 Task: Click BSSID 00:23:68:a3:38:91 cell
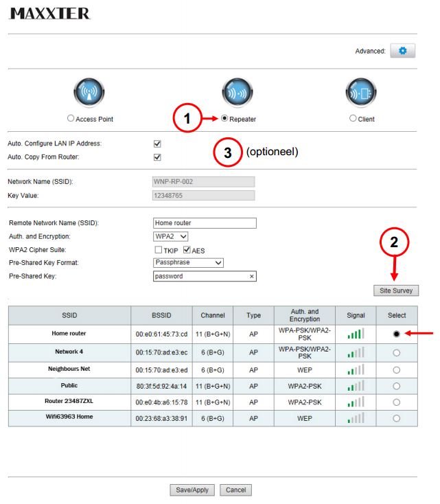(x=161, y=418)
